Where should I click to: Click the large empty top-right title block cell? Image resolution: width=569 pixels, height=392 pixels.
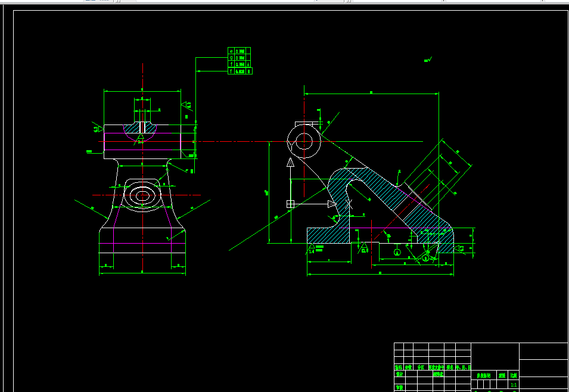[x=543, y=351]
